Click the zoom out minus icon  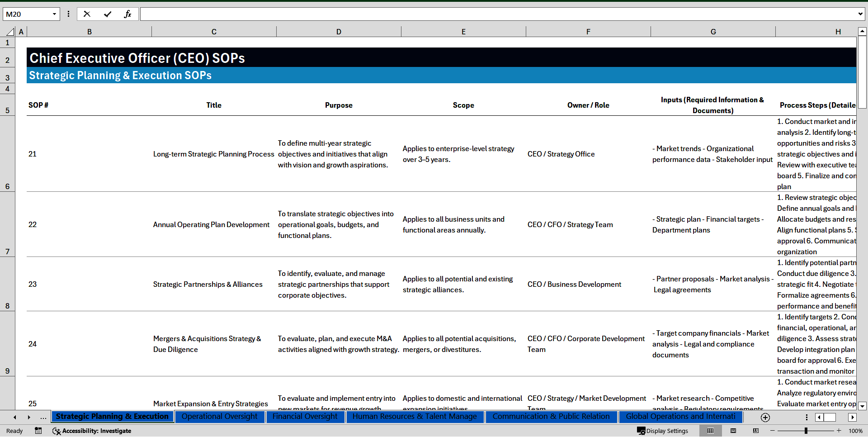coord(773,431)
